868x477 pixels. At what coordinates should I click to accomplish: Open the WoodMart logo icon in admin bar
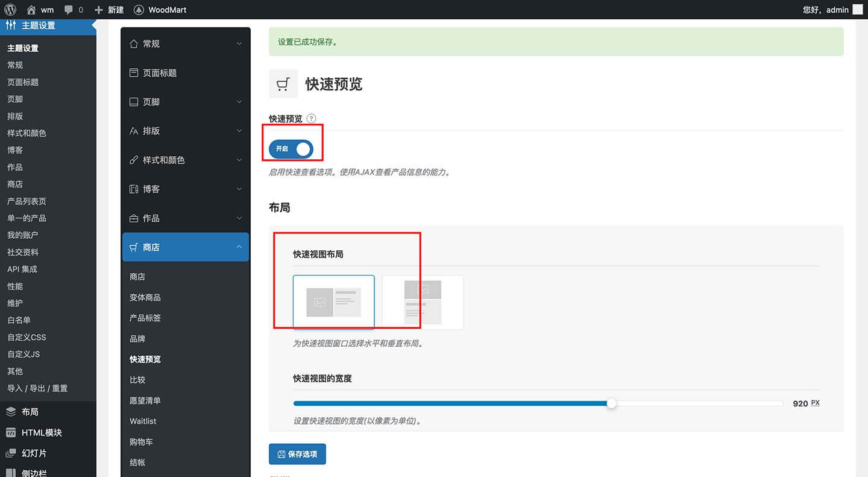139,10
